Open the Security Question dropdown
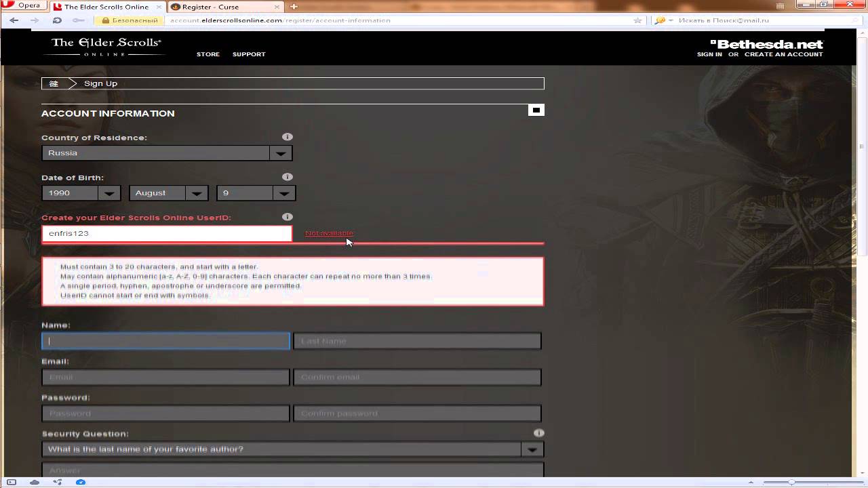868x488 pixels. (292, 449)
